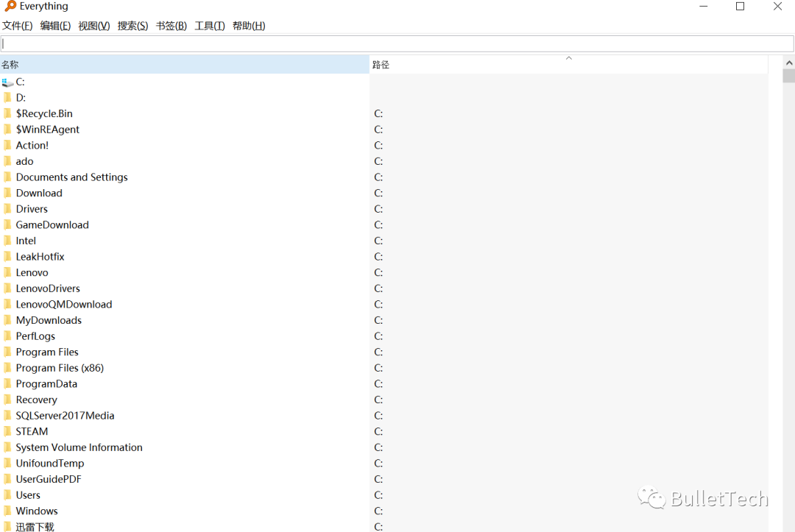
Task: Open the 视图(V) menu
Action: pyautogui.click(x=93, y=26)
